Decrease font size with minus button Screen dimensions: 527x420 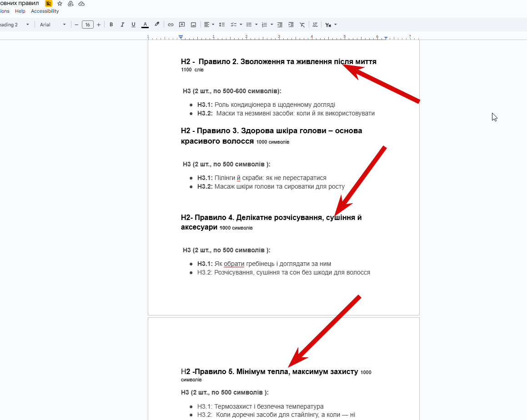point(76,25)
